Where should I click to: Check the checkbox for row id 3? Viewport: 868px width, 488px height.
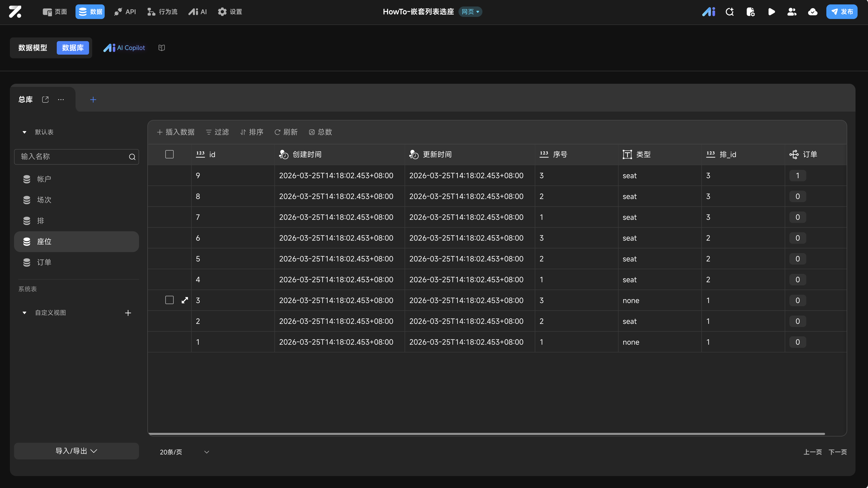coord(169,300)
